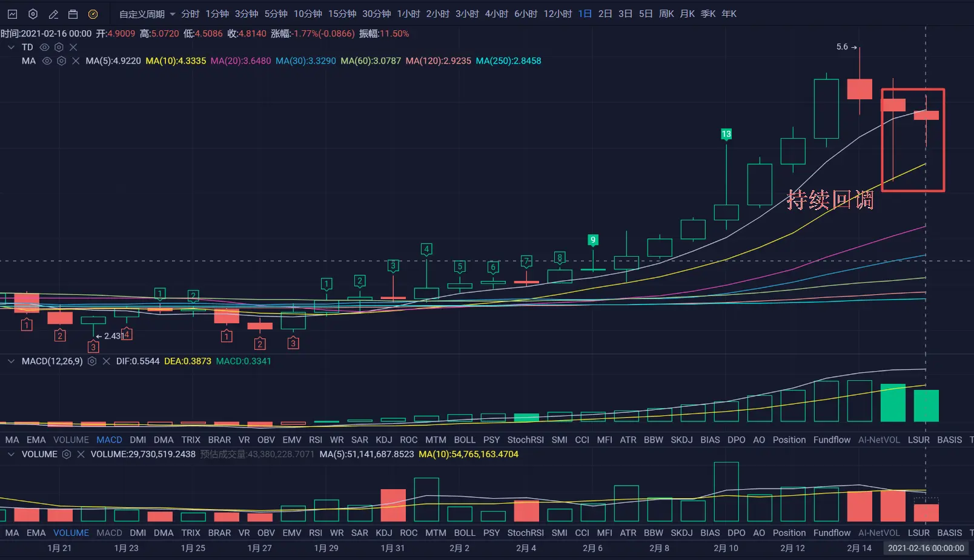This screenshot has width=974, height=560.
Task: Close the MACD indicator panel
Action: (106, 361)
